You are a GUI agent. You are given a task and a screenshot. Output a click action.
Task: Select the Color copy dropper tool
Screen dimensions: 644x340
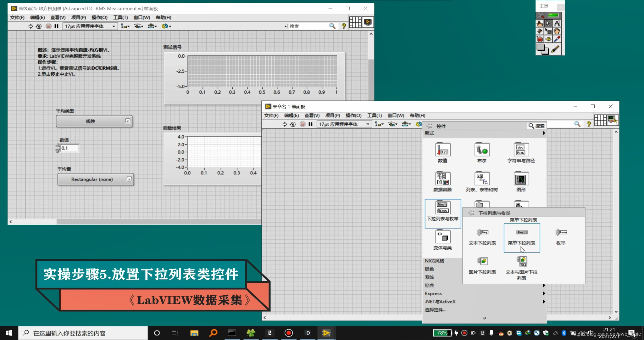click(557, 39)
